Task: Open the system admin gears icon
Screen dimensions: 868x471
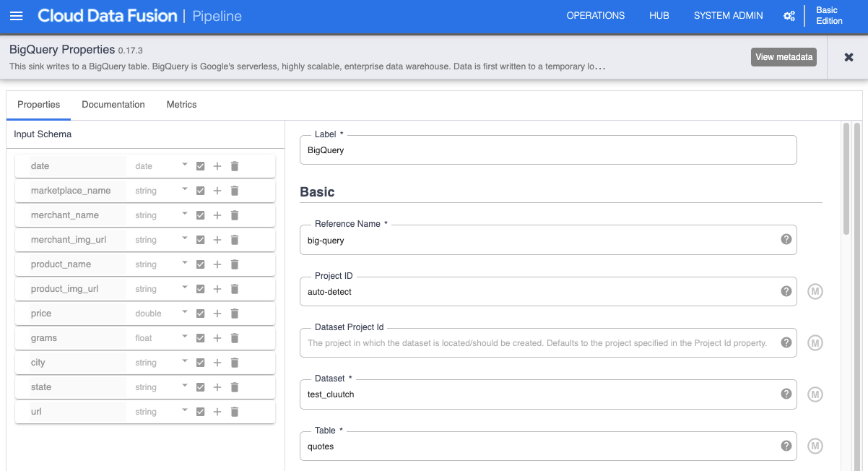Action: tap(789, 16)
